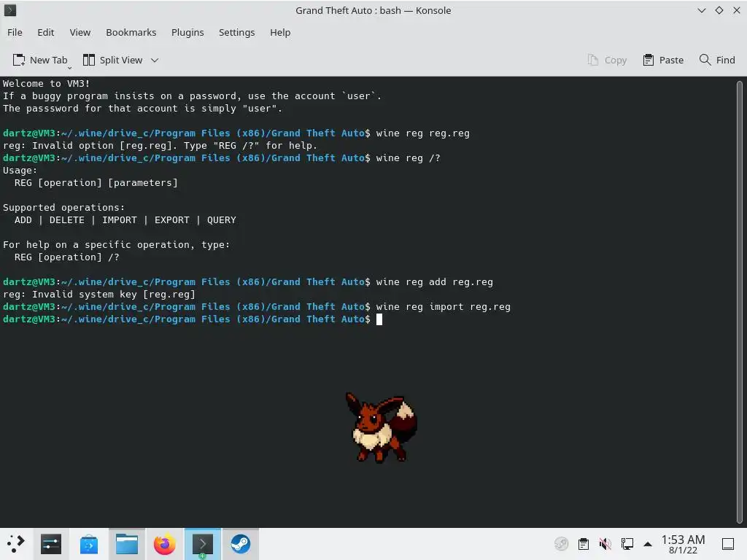Click the Show Desktop button in the taskbar
Viewport: 747px width, 560px height.
[727, 544]
